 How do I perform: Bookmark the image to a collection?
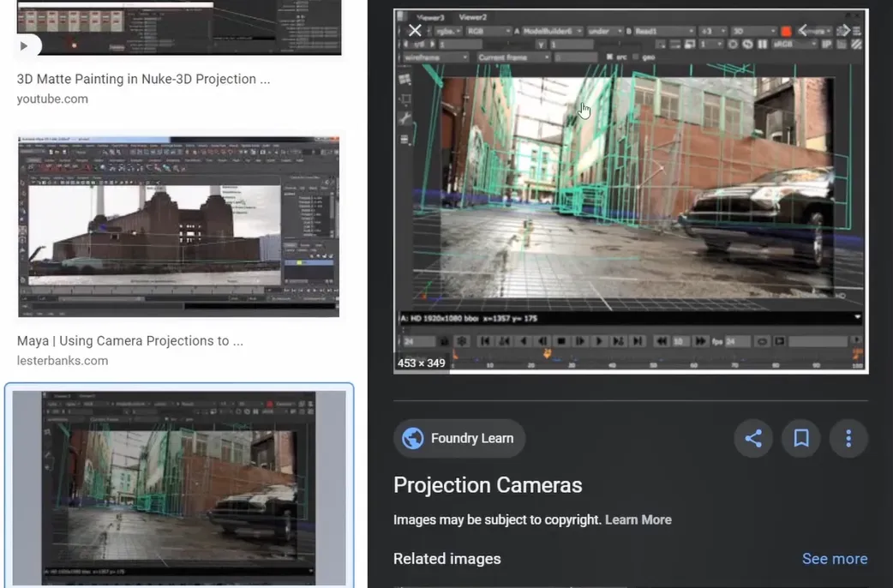[x=801, y=439]
